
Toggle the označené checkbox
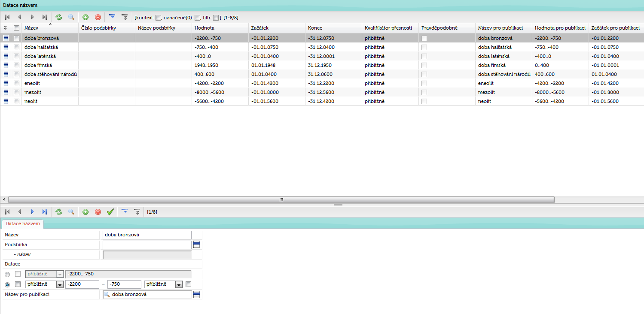point(198,18)
